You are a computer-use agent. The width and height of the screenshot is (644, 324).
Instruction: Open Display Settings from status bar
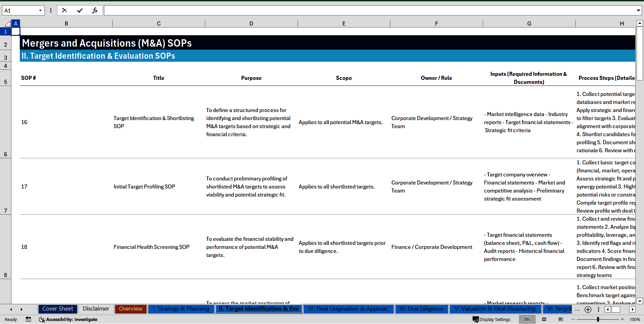point(492,319)
